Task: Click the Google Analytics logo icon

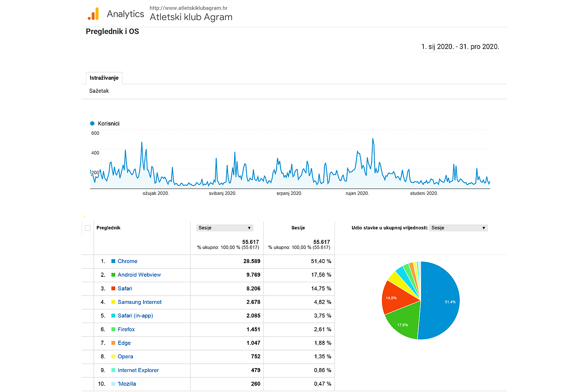Action: click(93, 14)
